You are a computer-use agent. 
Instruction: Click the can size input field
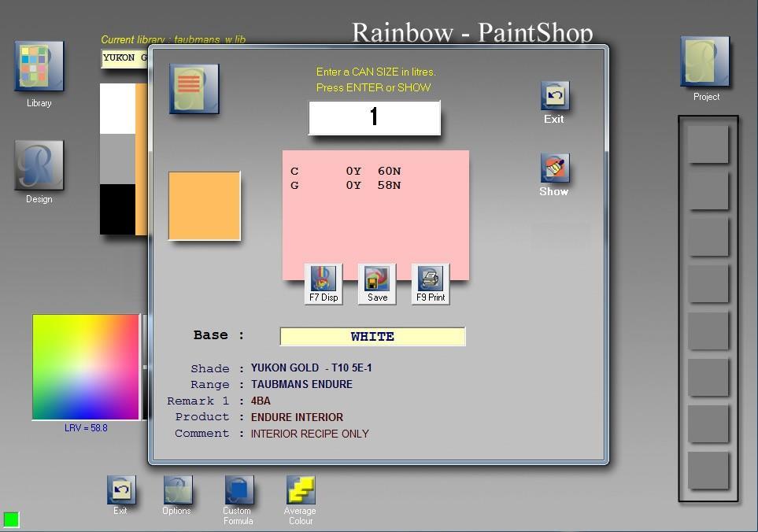pyautogui.click(x=374, y=117)
